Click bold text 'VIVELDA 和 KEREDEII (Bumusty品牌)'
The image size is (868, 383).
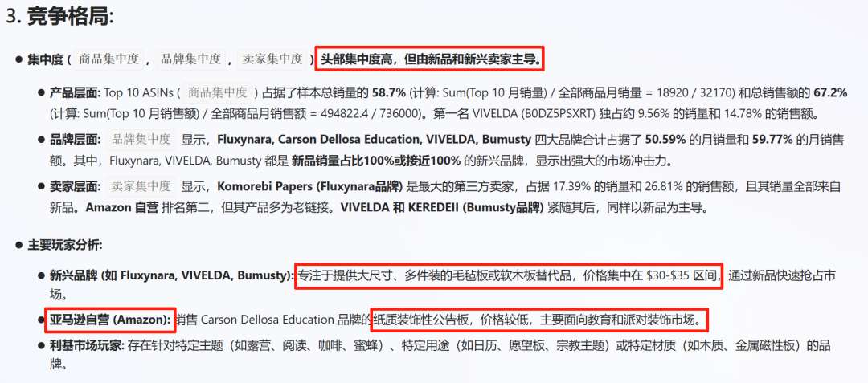point(442,209)
